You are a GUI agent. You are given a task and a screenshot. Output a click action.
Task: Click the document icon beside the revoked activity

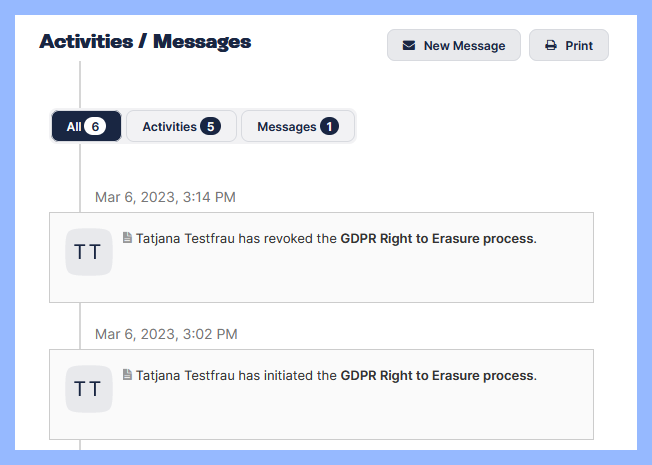point(127,238)
